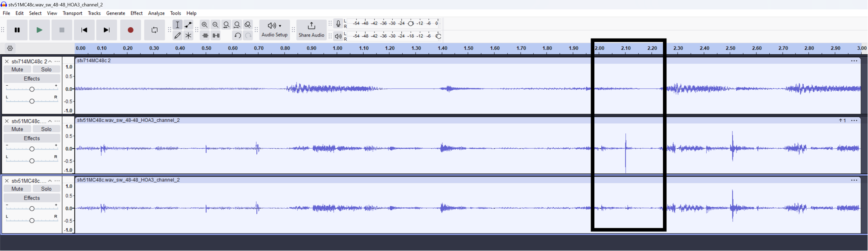Click the Trim audio outside selection icon
The height and width of the screenshot is (251, 868).
(x=205, y=36)
